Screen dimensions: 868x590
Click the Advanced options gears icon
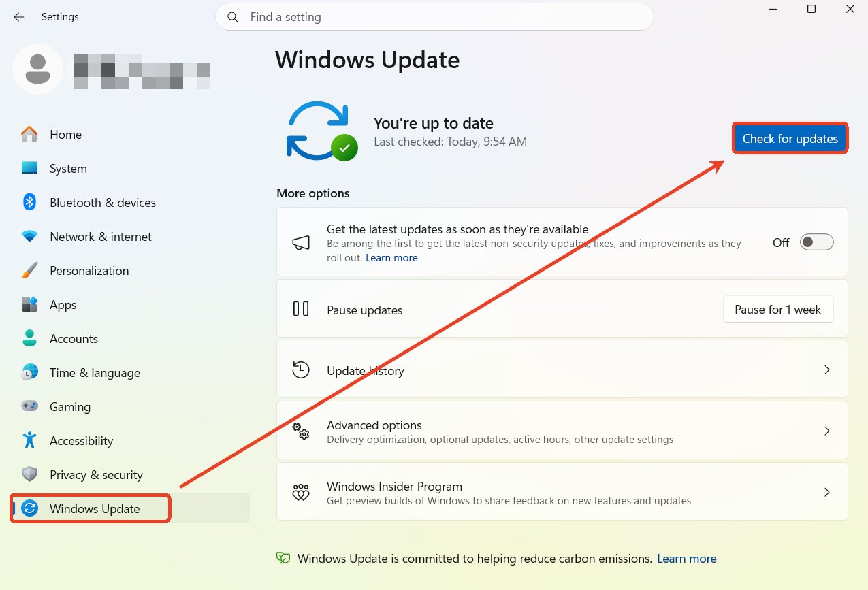[x=301, y=431]
